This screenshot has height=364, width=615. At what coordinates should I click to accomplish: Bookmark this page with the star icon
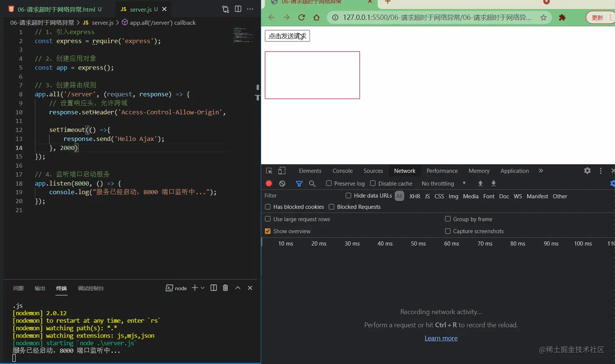click(543, 17)
